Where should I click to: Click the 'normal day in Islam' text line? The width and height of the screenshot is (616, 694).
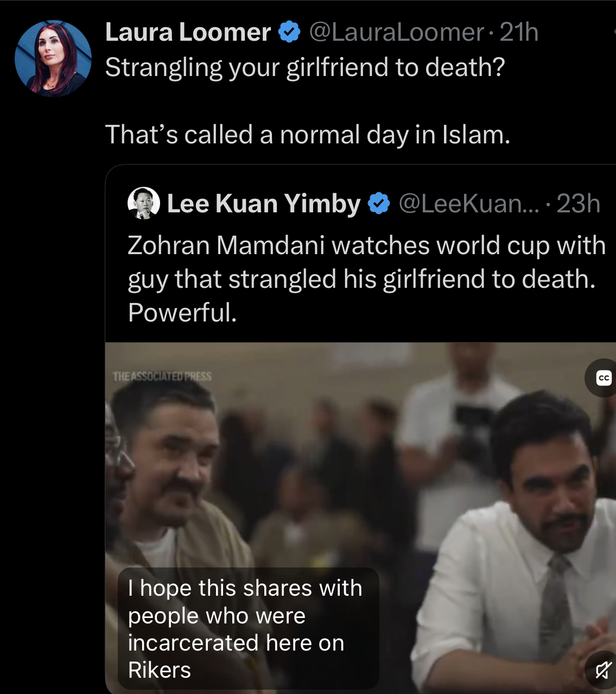[x=308, y=135]
